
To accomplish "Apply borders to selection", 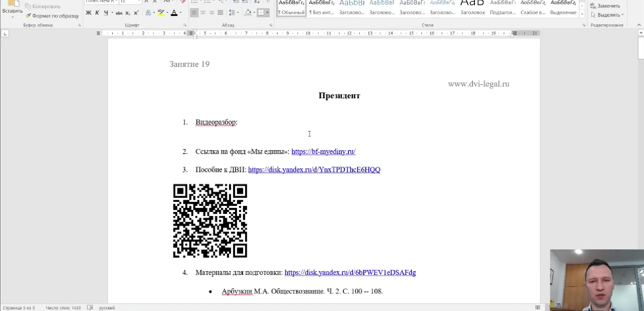I will pyautogui.click(x=261, y=13).
